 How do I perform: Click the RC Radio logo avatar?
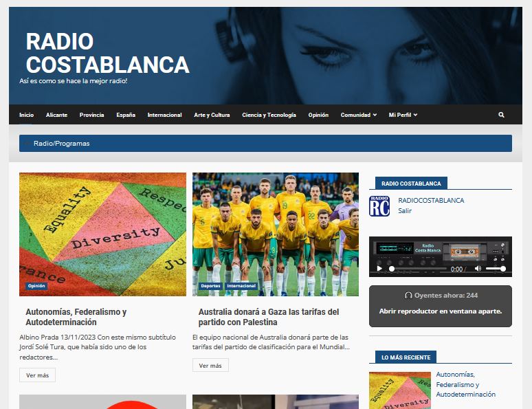click(379, 206)
